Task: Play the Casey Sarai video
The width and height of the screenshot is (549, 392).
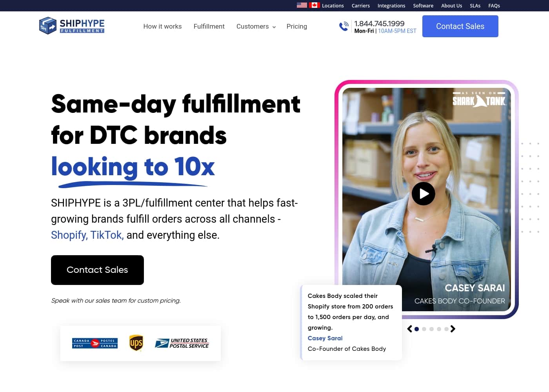Action: [424, 194]
